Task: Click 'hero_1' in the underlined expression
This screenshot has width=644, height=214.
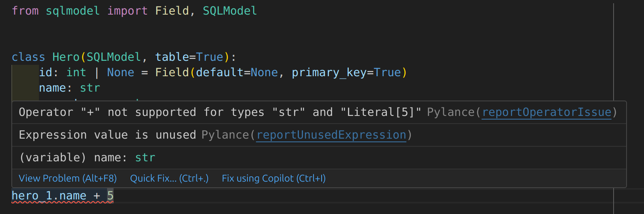Action: tap(32, 196)
